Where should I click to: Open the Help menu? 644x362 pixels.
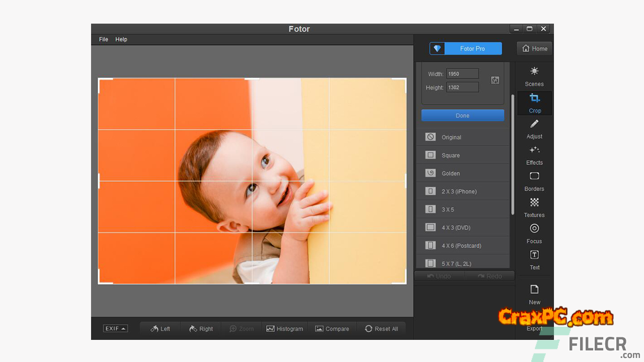(x=121, y=39)
